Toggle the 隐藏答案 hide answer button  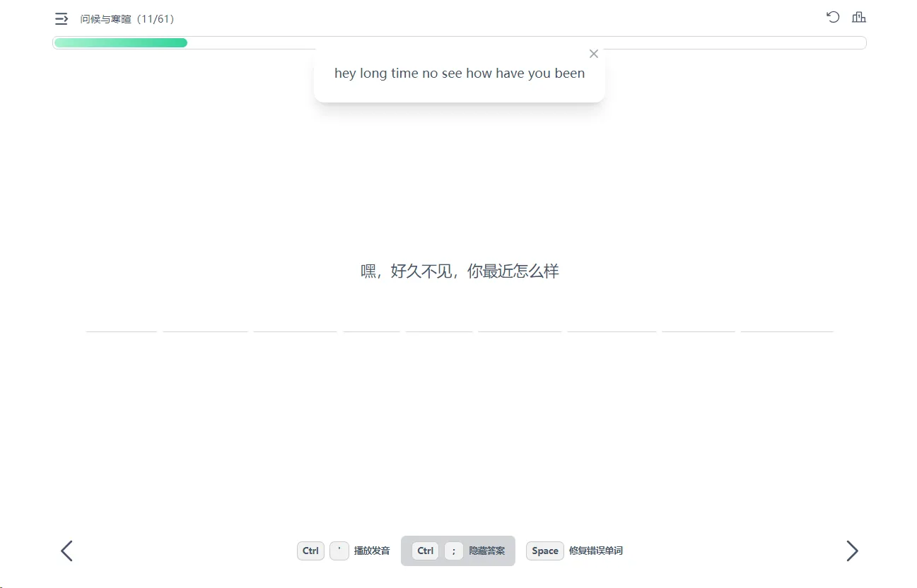coord(486,551)
